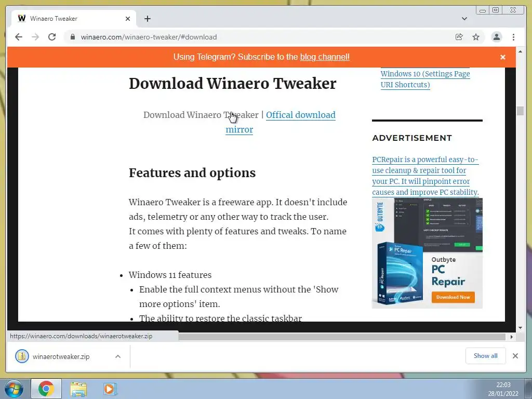Expand the tab search chevron
Viewport: 532px width, 399px height.
pyautogui.click(x=464, y=19)
